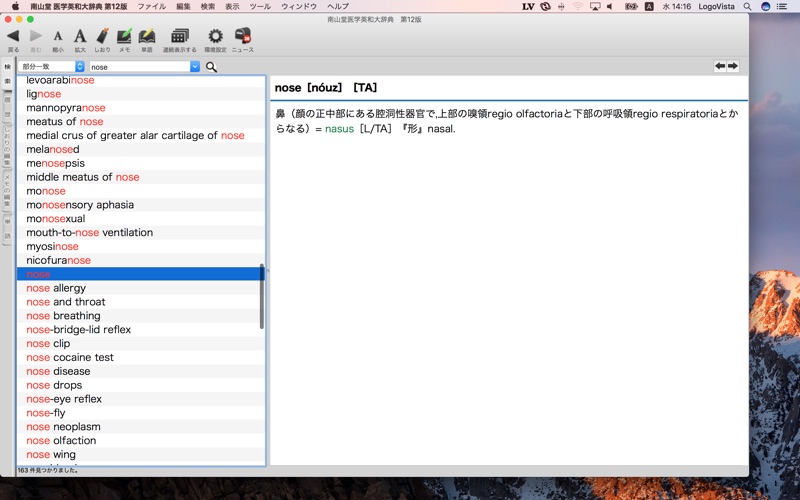
Task: Select 'nose allergy' in results
Action: pyautogui.click(x=141, y=288)
